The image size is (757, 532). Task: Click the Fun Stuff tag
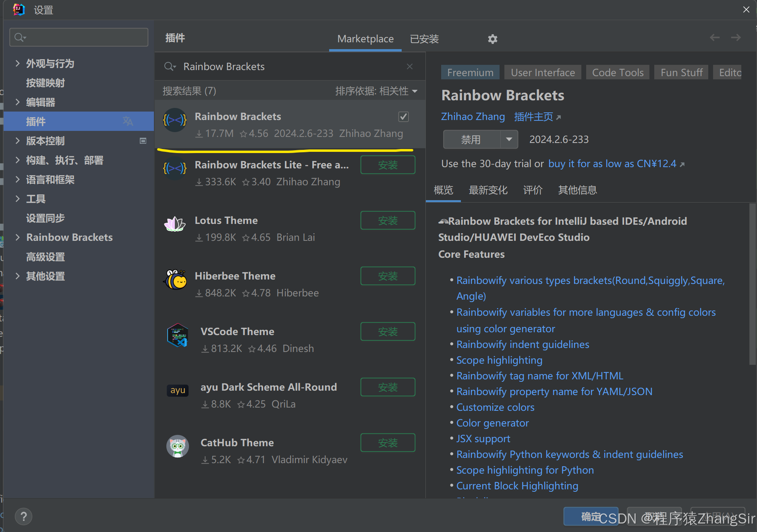(x=681, y=72)
